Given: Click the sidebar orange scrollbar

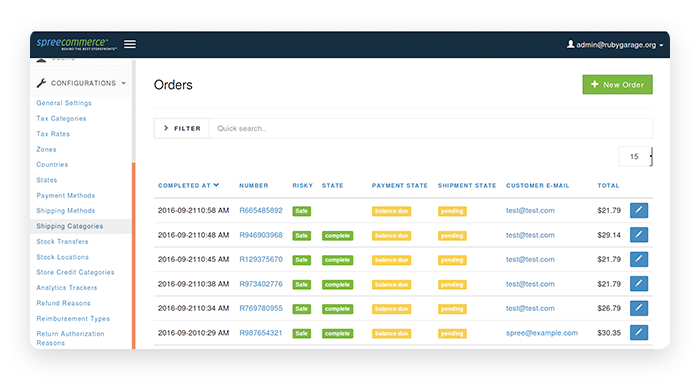Looking at the screenshot, I should click(x=133, y=255).
